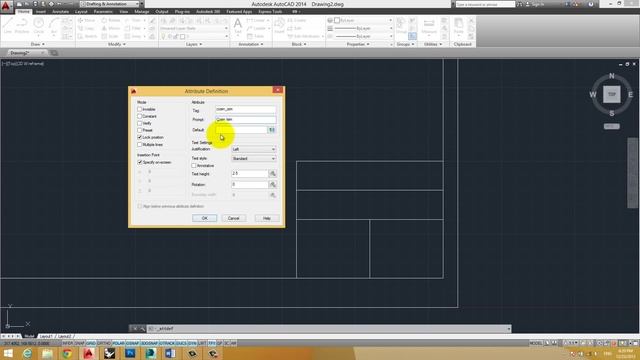Choose the Rotate tool
This screenshot has height=360, width=640.
(x=111, y=20)
